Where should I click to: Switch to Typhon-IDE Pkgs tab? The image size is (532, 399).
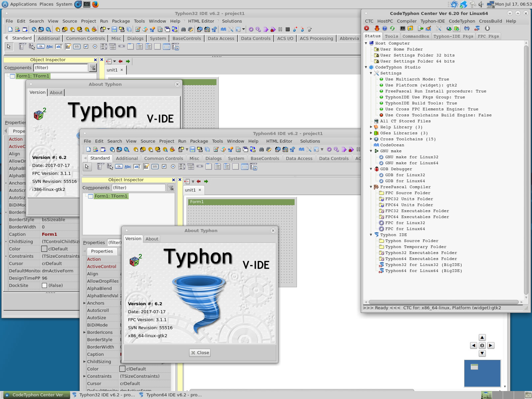tap(453, 36)
